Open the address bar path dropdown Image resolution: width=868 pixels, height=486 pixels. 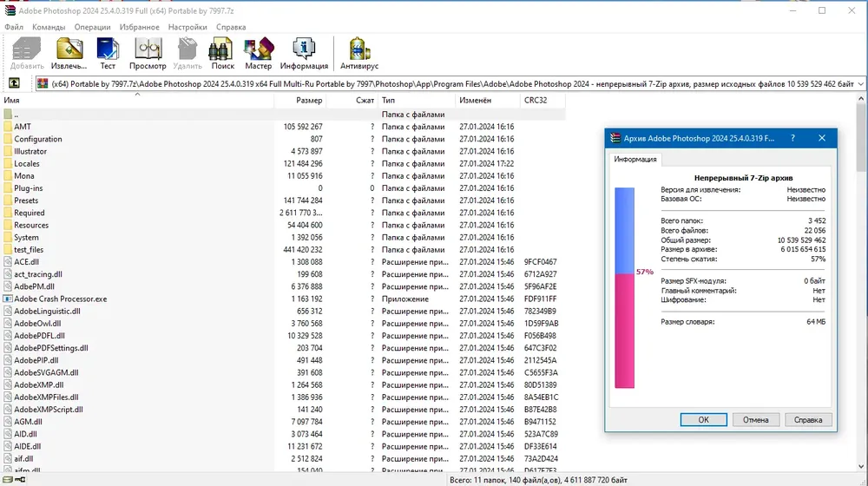[x=861, y=83]
